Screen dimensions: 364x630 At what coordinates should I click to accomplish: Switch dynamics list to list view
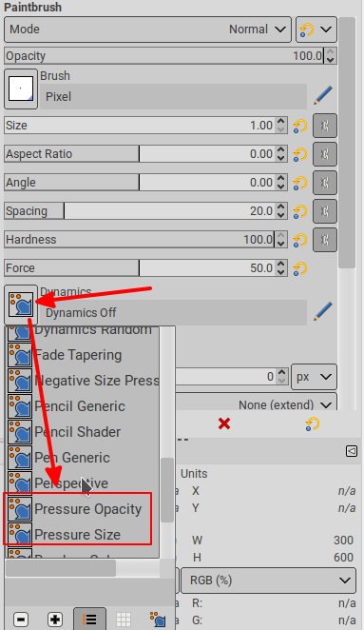pyautogui.click(x=89, y=619)
